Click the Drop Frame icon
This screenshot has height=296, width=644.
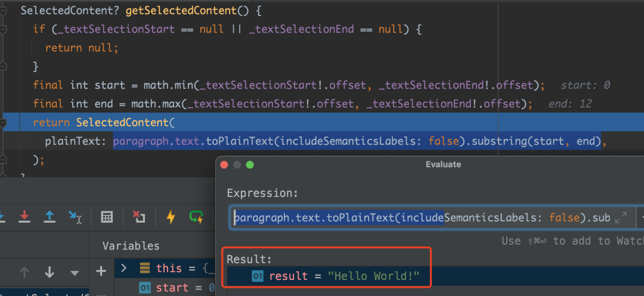pyautogui.click(x=139, y=217)
